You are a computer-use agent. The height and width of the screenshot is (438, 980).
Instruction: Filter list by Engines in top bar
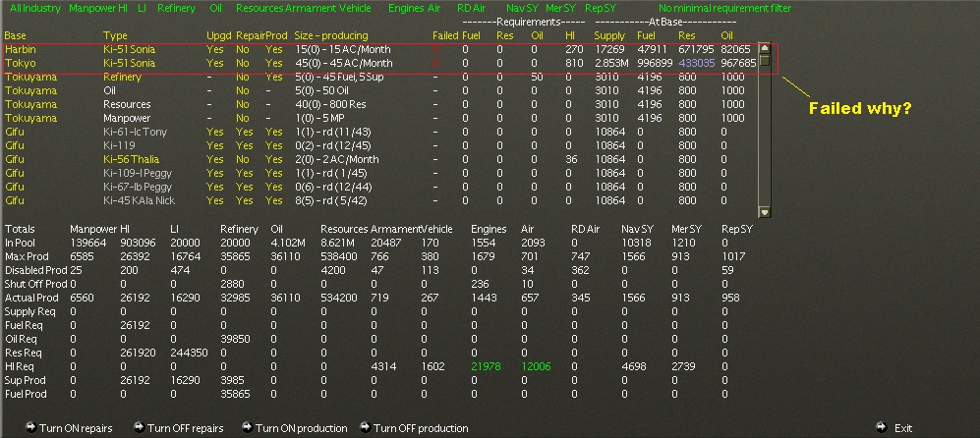coord(406,8)
